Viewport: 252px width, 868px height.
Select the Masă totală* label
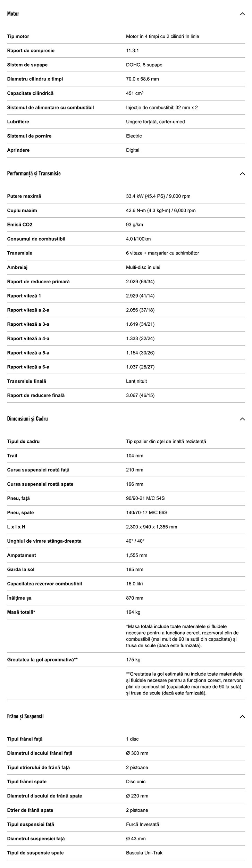point(21,612)
